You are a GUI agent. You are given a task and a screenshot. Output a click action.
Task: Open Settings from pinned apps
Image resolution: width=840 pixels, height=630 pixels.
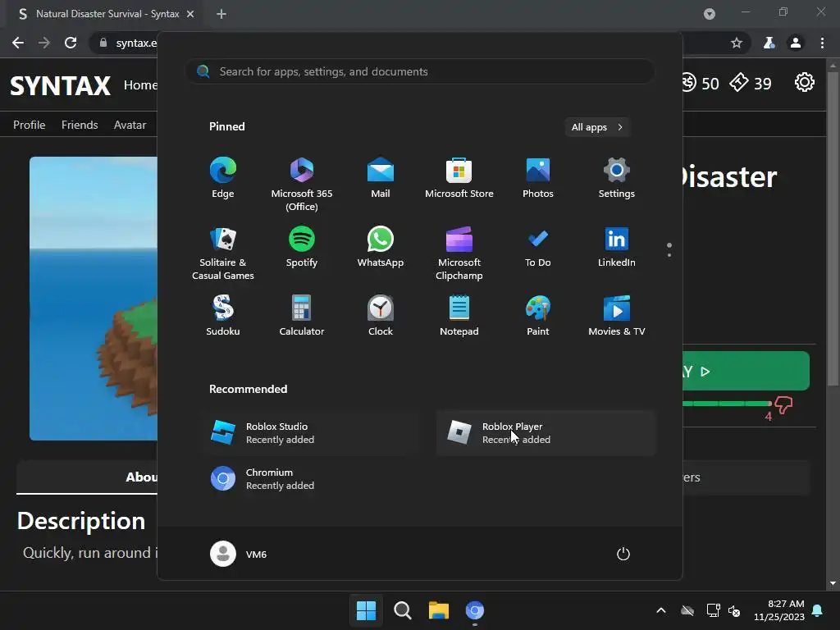[x=617, y=178]
